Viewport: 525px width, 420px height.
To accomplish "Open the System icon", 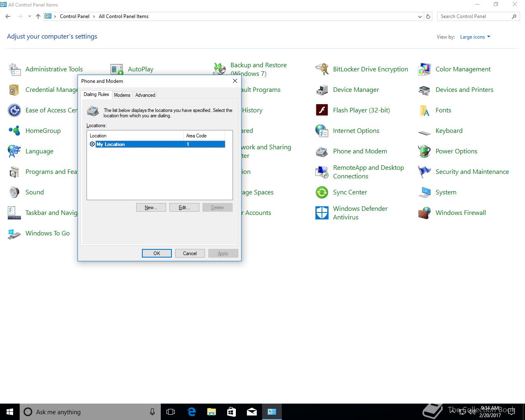I will tap(425, 192).
